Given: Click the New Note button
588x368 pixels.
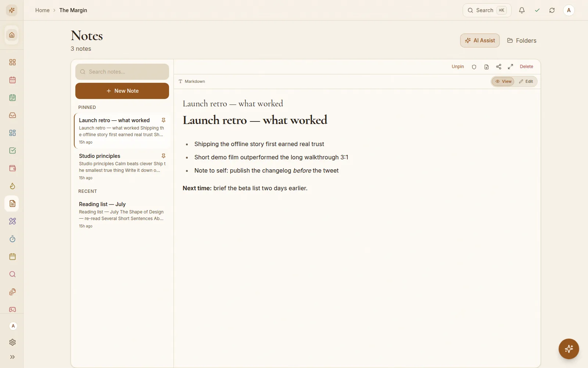Looking at the screenshot, I should [122, 91].
